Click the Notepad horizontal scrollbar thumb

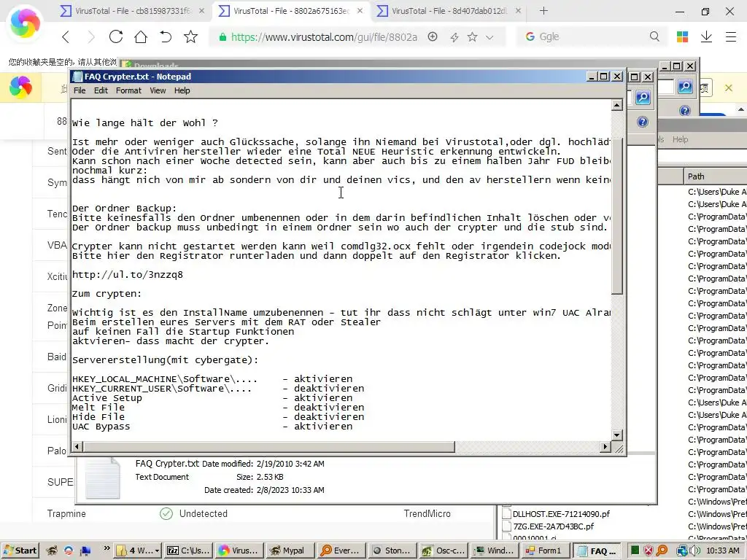[268, 447]
